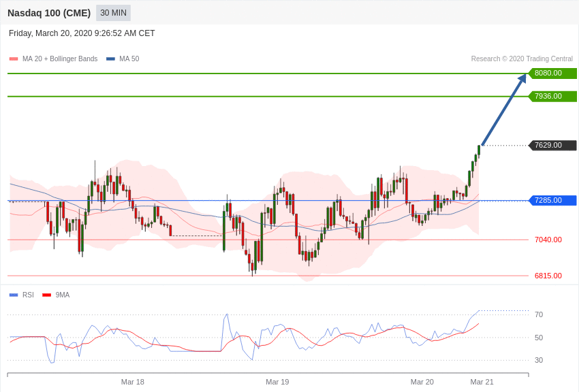
Task: Click the red 7040.00 support label
Action: (x=548, y=240)
